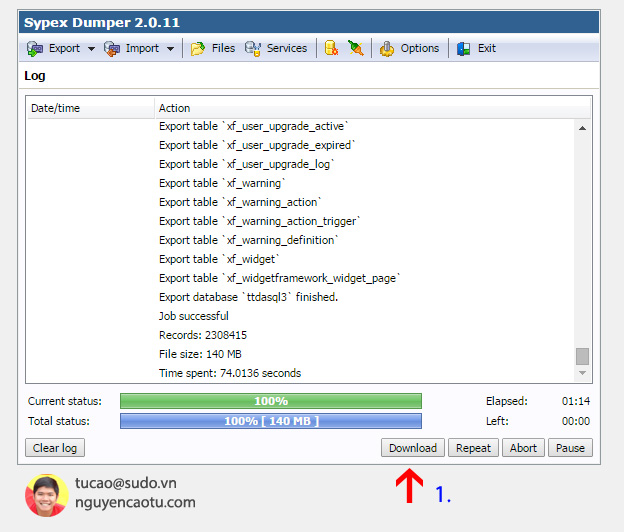Expand the Import dropdown arrow

point(170,49)
